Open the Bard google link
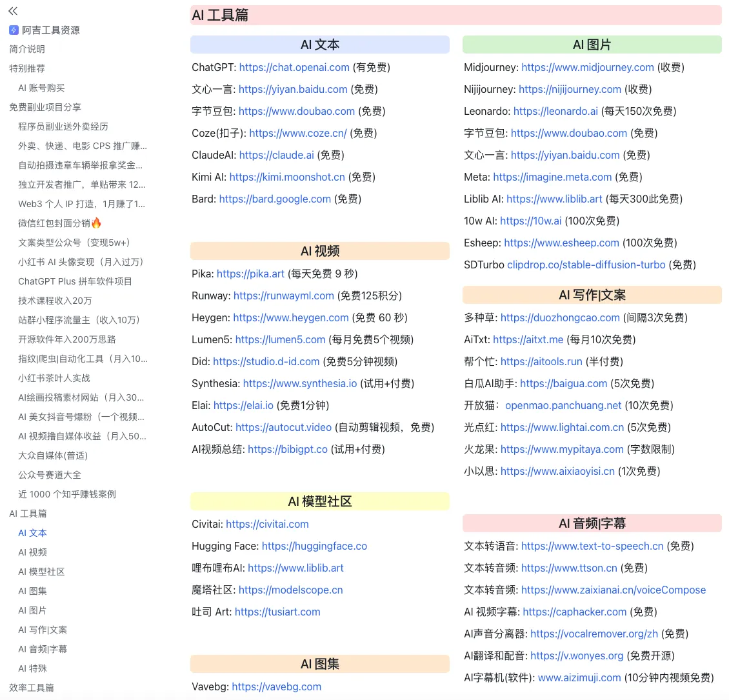The image size is (729, 700). click(x=275, y=199)
